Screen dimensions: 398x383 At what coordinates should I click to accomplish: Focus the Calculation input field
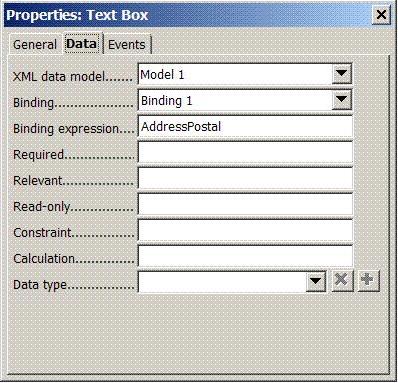point(245,256)
